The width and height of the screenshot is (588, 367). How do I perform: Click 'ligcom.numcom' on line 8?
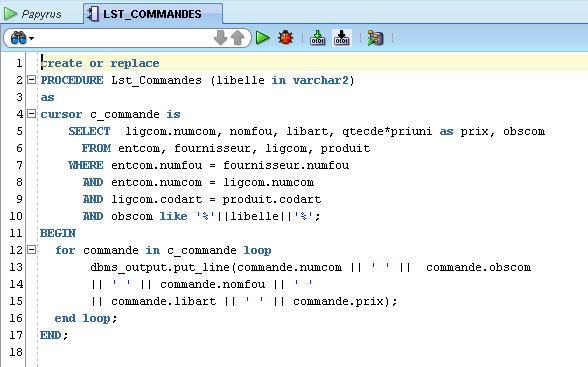[x=268, y=183]
